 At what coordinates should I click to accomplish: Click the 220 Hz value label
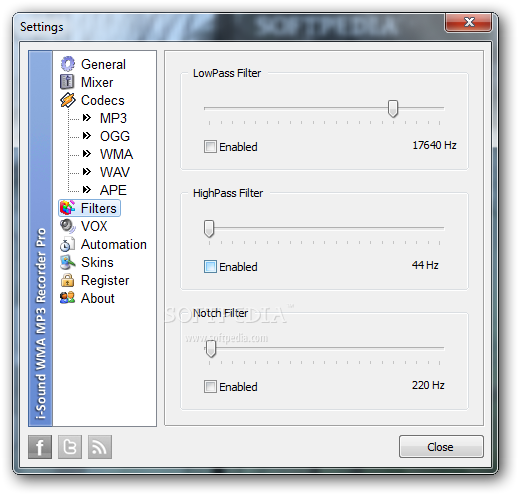pyautogui.click(x=428, y=385)
